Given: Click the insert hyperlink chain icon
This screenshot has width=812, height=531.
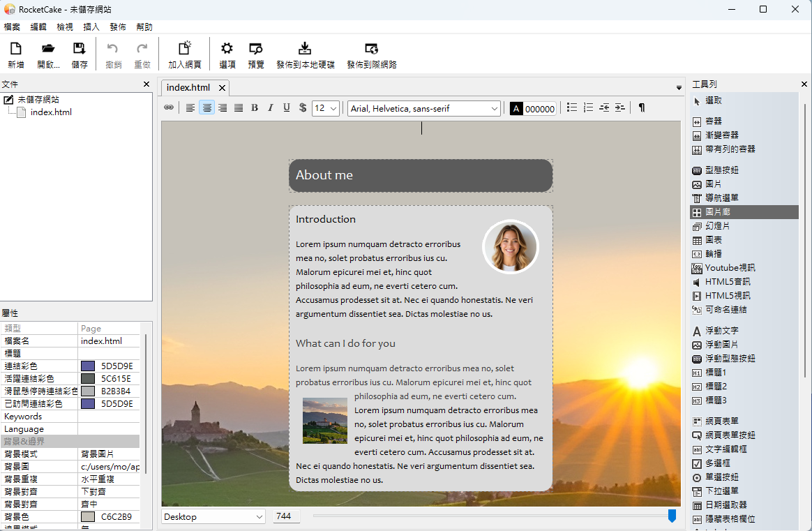Looking at the screenshot, I should pyautogui.click(x=169, y=108).
